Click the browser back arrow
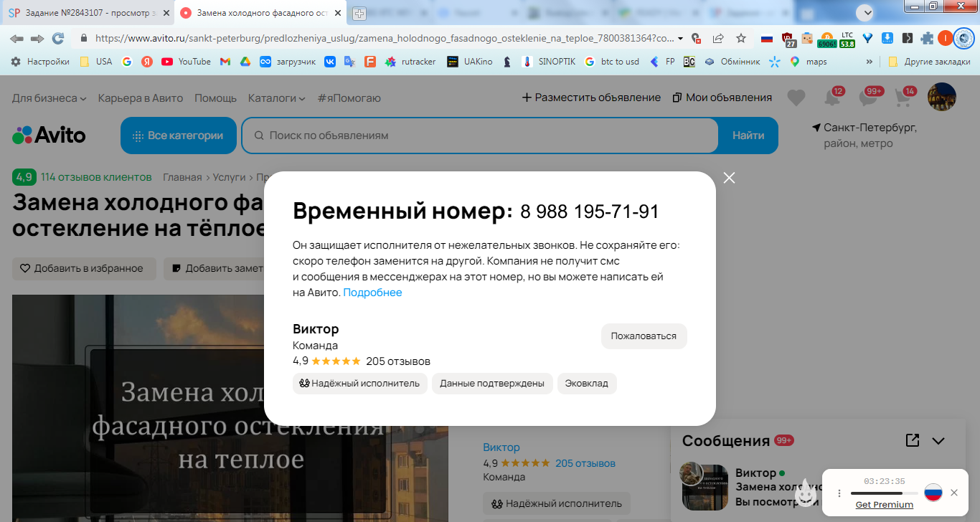The image size is (980, 522). pyautogui.click(x=16, y=38)
